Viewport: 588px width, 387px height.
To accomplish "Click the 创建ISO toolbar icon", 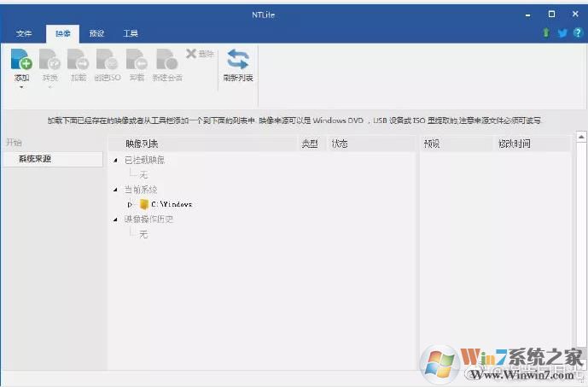I will coord(108,59).
